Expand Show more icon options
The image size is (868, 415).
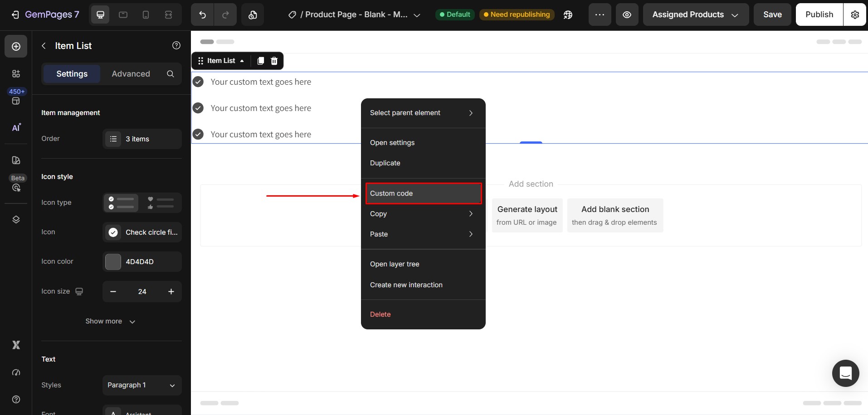tap(111, 321)
